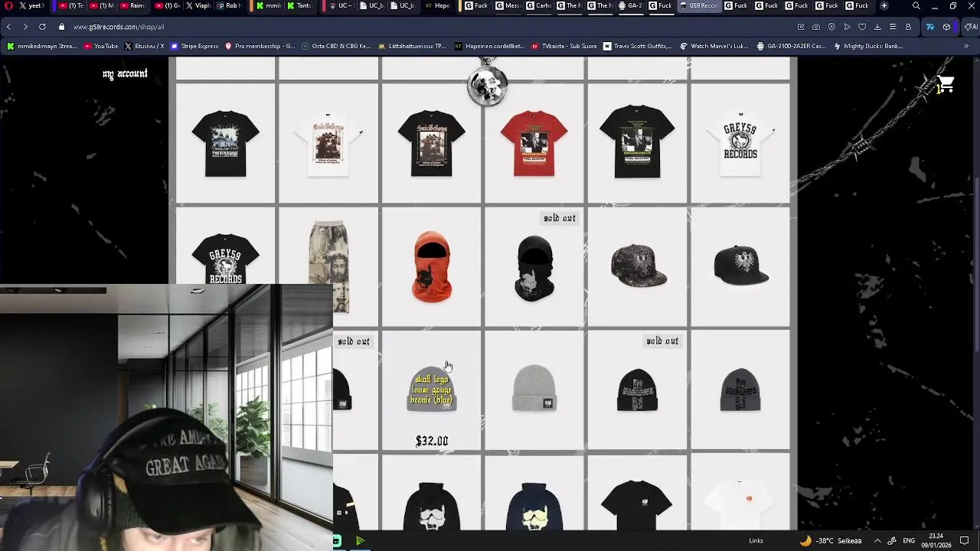Click the ENG language indicator
This screenshot has width=980, height=551.
tap(909, 541)
